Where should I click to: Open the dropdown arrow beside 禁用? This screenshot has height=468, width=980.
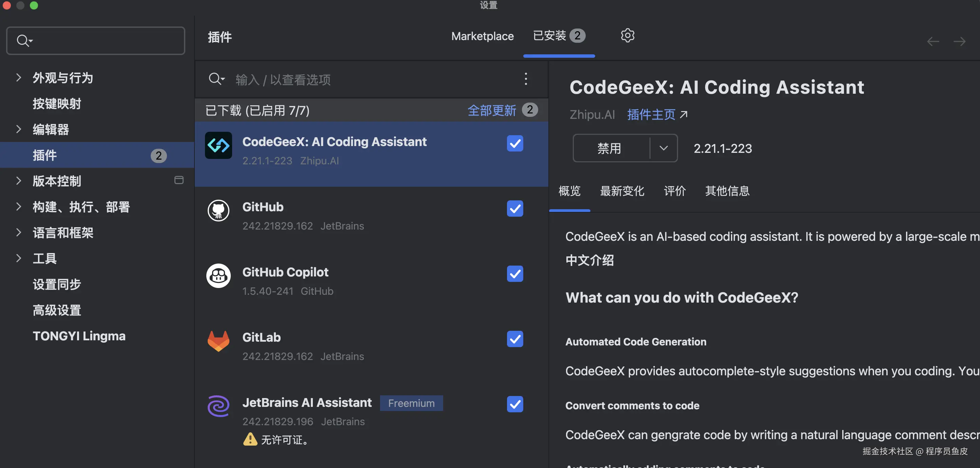pyautogui.click(x=663, y=148)
